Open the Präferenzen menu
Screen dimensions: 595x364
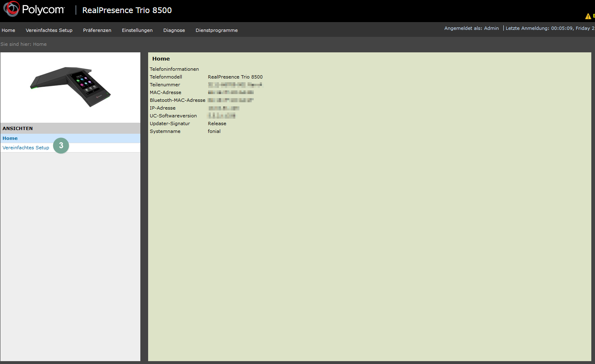tap(97, 30)
